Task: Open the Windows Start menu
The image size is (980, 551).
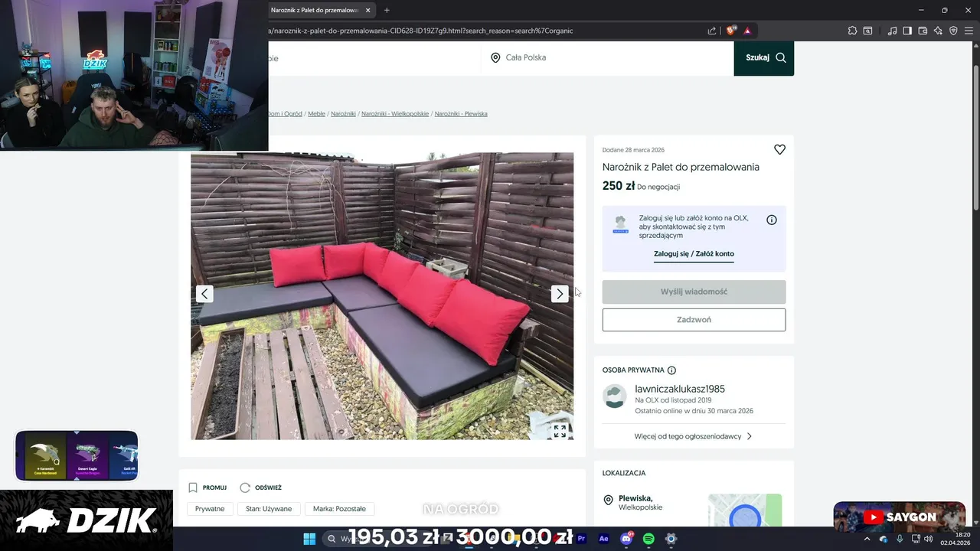Action: (309, 539)
